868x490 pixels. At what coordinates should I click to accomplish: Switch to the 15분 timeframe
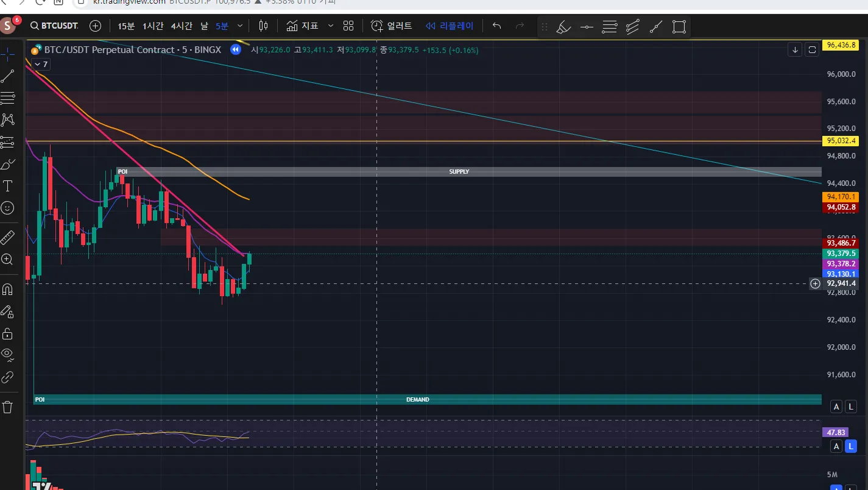126,26
